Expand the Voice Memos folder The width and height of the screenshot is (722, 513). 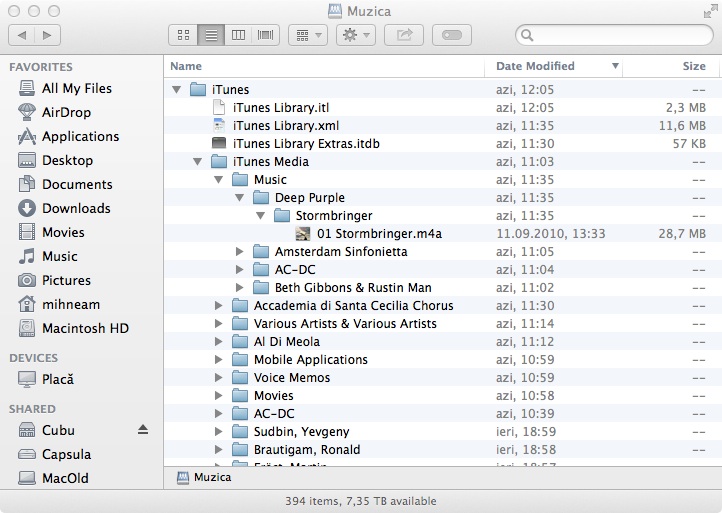coord(219,378)
